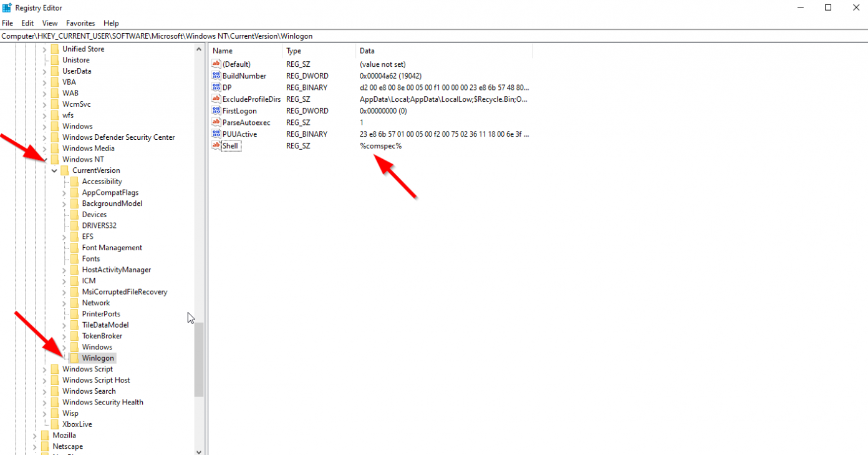
Task: Select the TileDataModel key
Action: point(105,325)
